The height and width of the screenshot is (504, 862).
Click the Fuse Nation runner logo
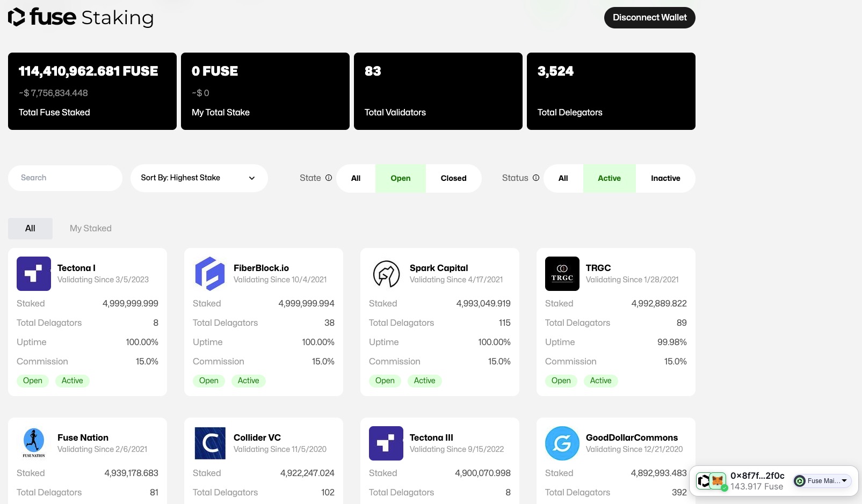click(34, 443)
